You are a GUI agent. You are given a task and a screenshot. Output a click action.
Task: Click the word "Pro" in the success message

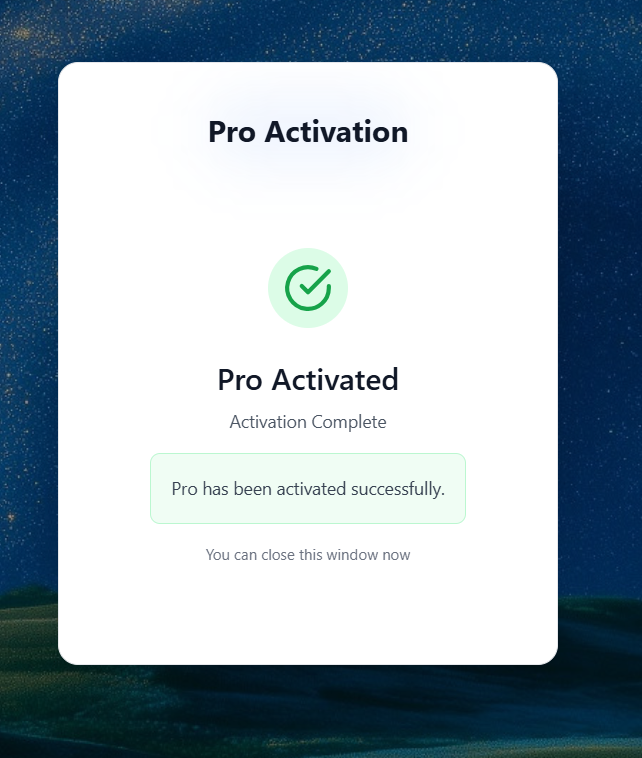[x=185, y=489]
